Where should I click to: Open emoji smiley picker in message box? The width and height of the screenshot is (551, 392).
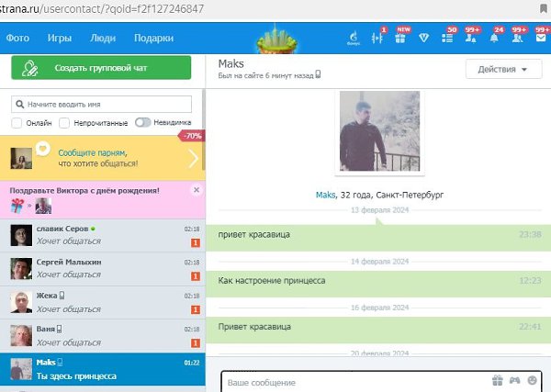tap(532, 381)
